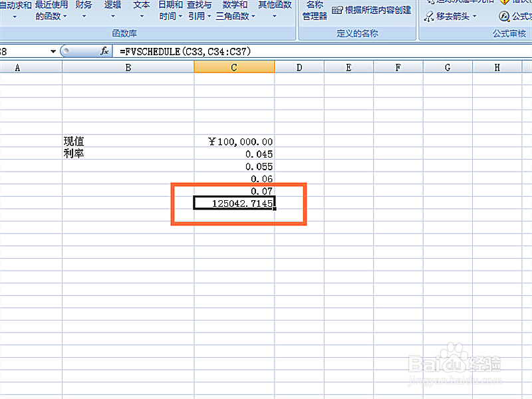Select the cell labeled 现值
532x399 pixels.
coord(128,141)
